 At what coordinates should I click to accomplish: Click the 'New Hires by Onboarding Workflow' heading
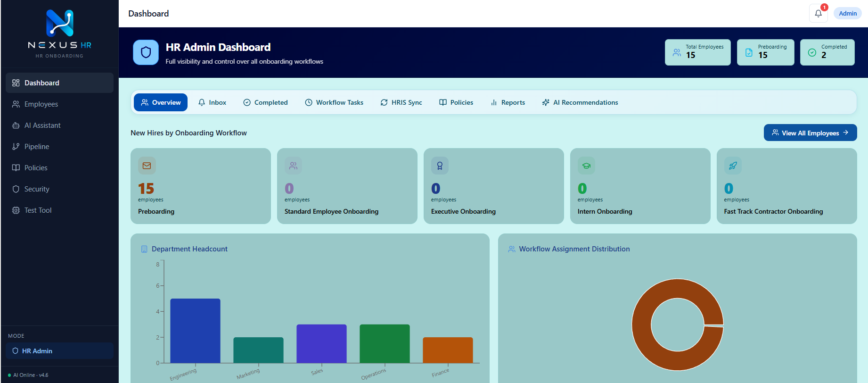click(x=188, y=133)
